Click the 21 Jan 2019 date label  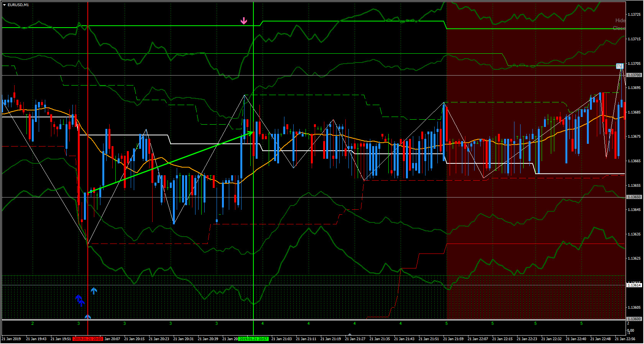(11, 339)
